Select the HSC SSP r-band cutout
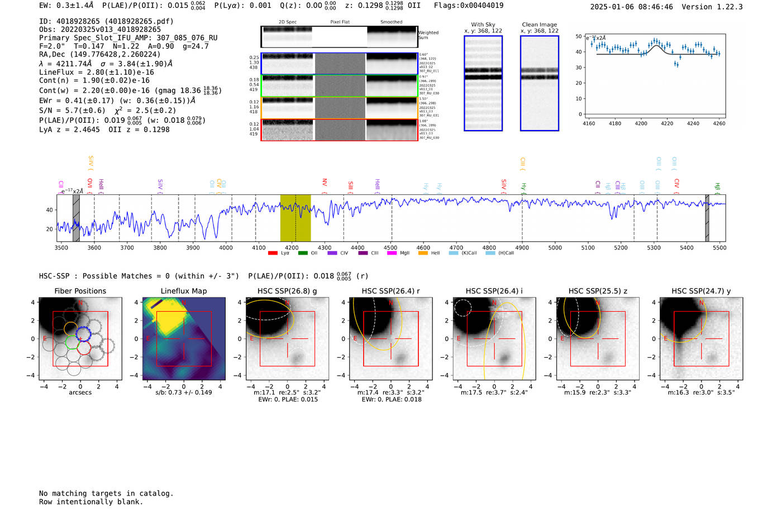The image size is (782, 532). pyautogui.click(x=391, y=339)
